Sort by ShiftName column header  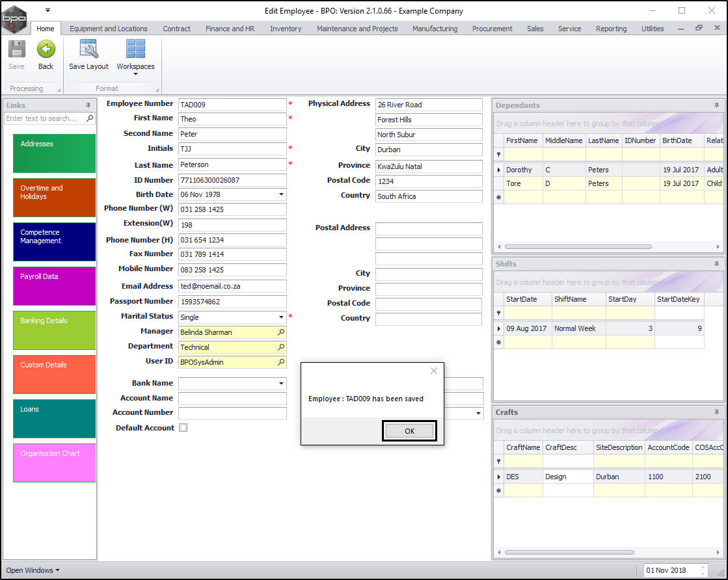coord(578,299)
